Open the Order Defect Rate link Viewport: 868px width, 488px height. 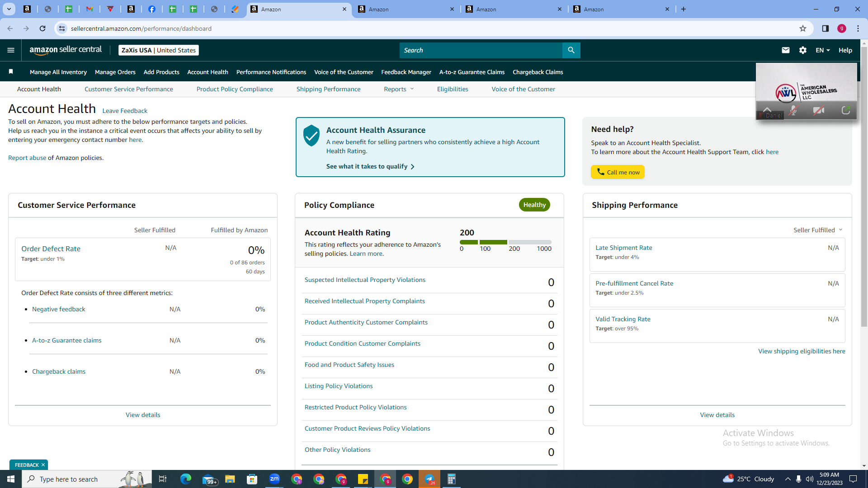coord(51,249)
